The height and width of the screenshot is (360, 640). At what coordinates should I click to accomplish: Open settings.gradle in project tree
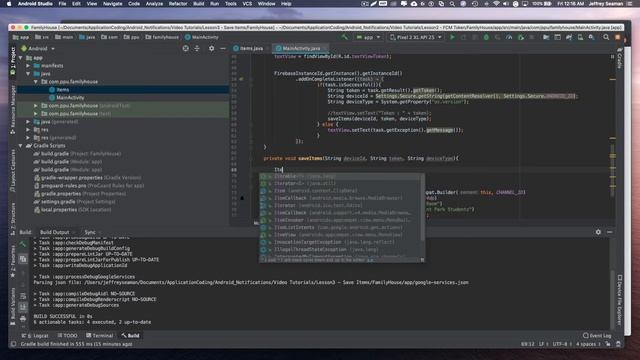(x=74, y=202)
